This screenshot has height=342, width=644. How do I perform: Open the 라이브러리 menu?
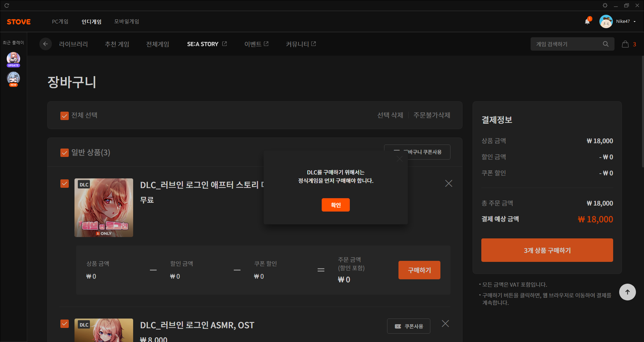[73, 44]
